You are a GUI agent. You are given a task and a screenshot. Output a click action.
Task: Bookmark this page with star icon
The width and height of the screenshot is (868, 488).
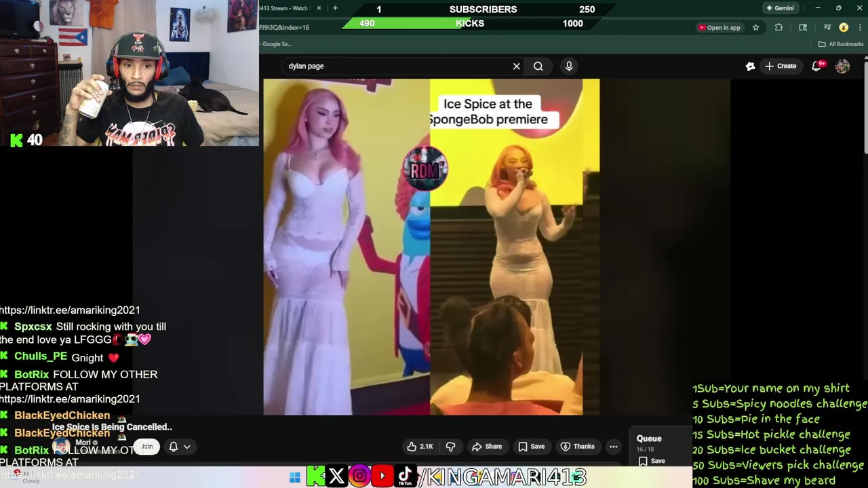(755, 28)
